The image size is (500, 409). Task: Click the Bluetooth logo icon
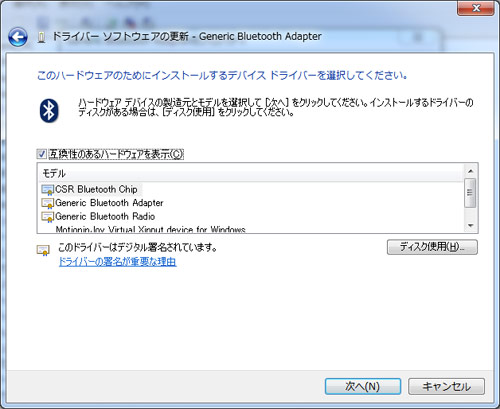coord(49,111)
